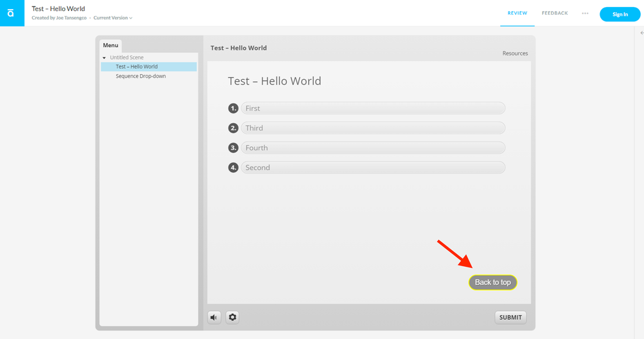Click the collapse sidebar arrow at right edge
644x339 pixels.
click(641, 33)
